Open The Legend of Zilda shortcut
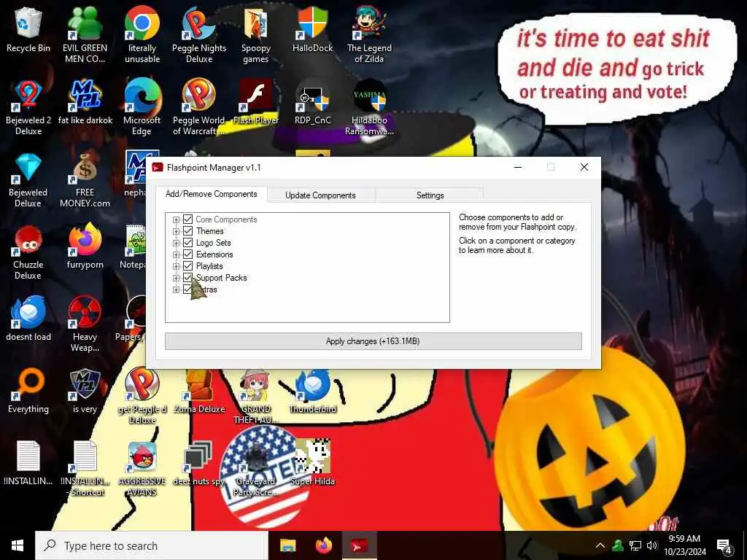 pyautogui.click(x=369, y=35)
